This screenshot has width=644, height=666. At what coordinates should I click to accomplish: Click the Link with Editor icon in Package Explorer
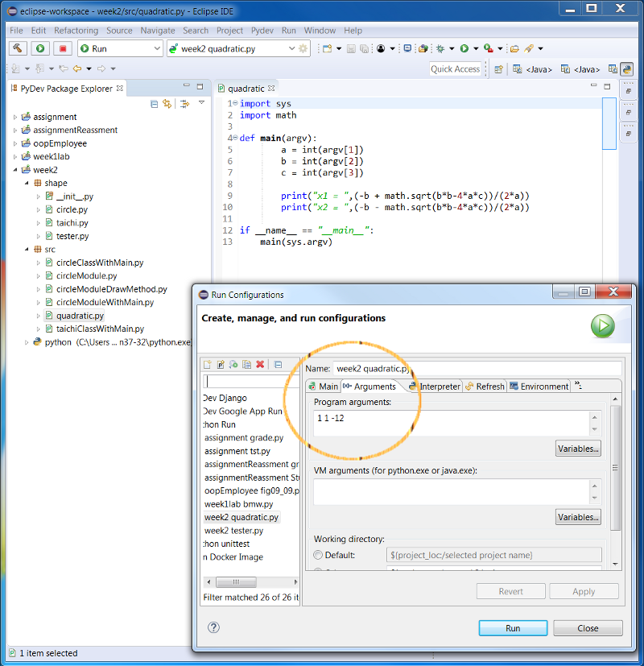[167, 104]
